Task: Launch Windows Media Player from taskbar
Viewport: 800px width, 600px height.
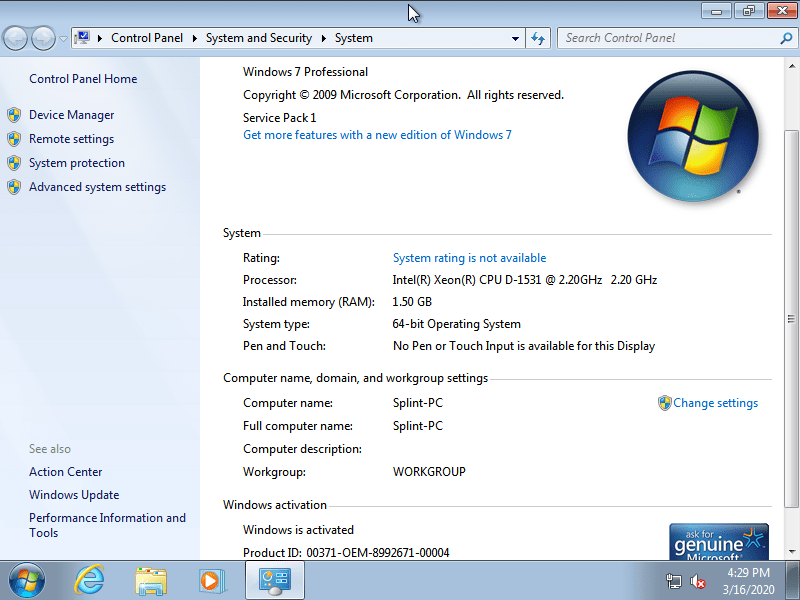Action: coord(212,581)
